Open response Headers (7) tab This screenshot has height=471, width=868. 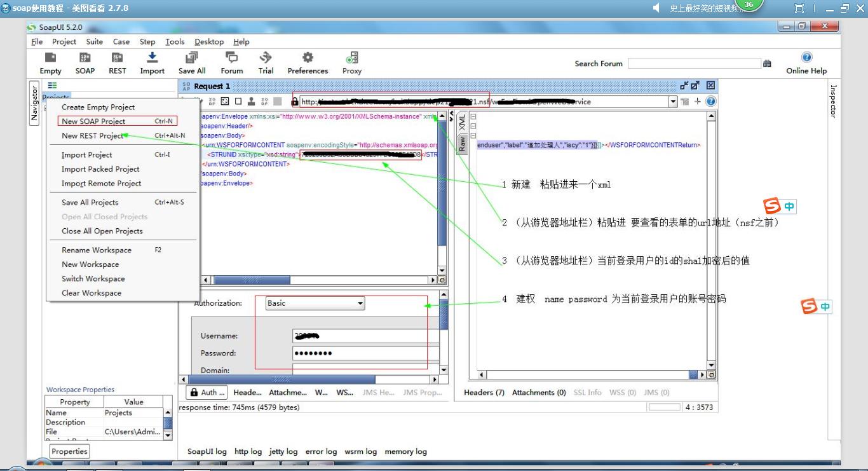pyautogui.click(x=484, y=392)
